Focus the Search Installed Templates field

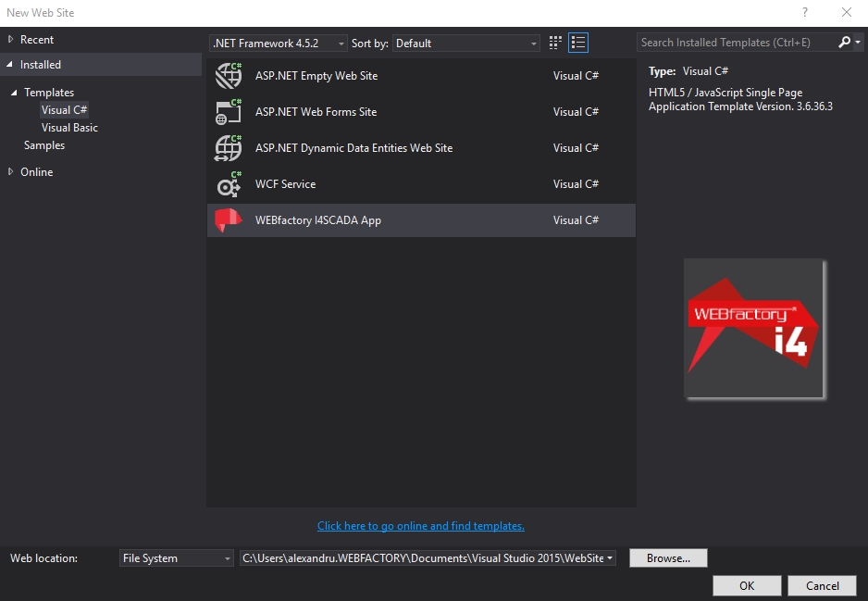pyautogui.click(x=738, y=43)
